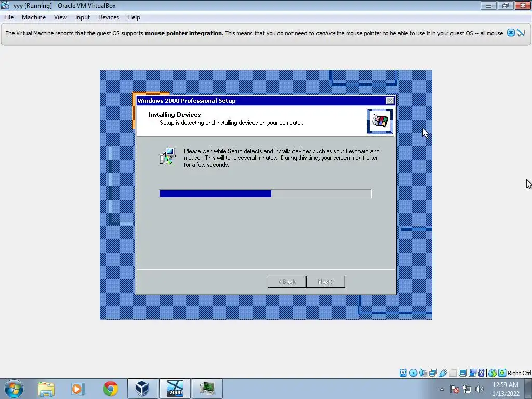Click the 'Installing Devices' heading text
This screenshot has width=532, height=399.
pos(175,115)
